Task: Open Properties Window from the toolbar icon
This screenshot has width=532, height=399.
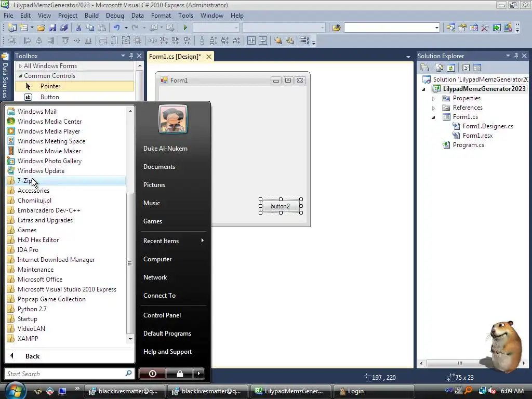Action: click(x=462, y=28)
